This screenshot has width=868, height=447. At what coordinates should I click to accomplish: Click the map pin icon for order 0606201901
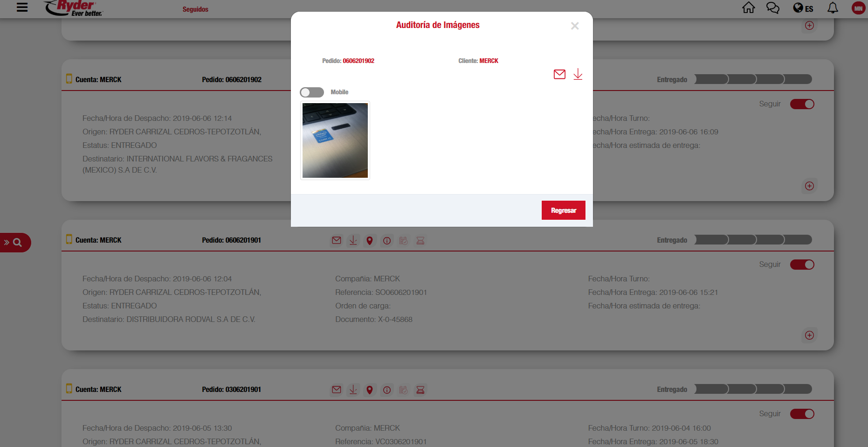(x=370, y=241)
